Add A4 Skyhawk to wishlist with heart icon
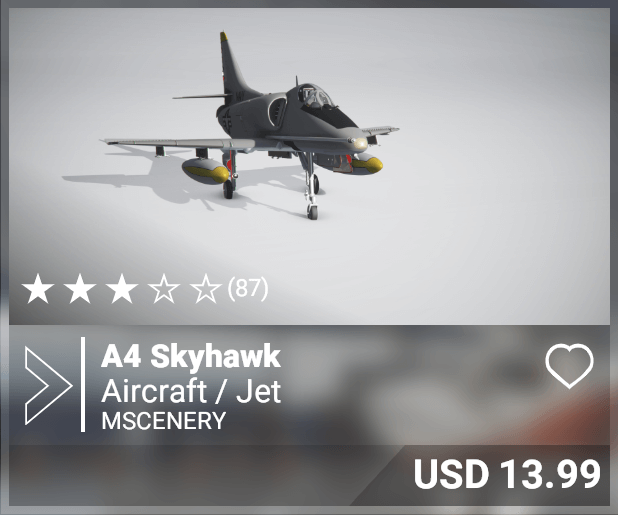This screenshot has height=515, width=618. [x=569, y=365]
